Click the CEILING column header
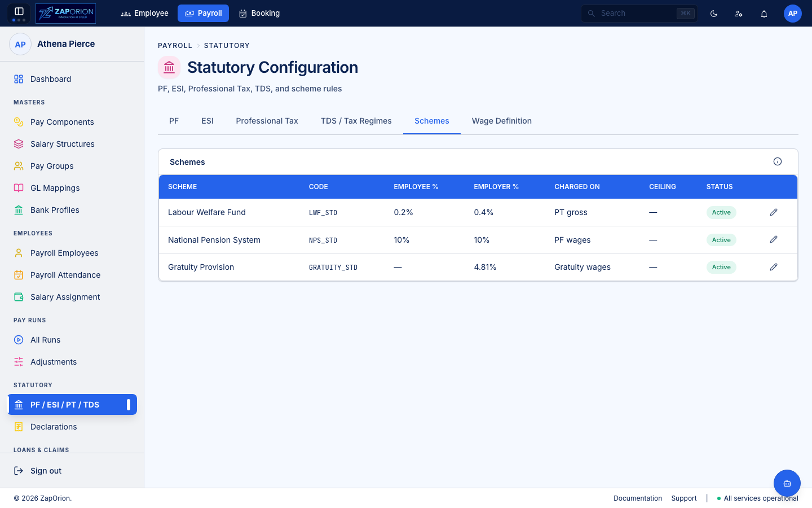Viewport: 812px width, 508px height. pos(663,187)
